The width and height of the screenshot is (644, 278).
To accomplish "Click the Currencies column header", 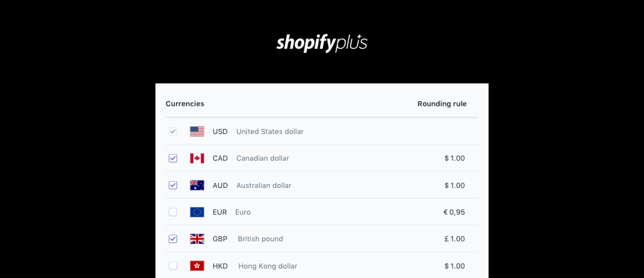I will pos(185,104).
